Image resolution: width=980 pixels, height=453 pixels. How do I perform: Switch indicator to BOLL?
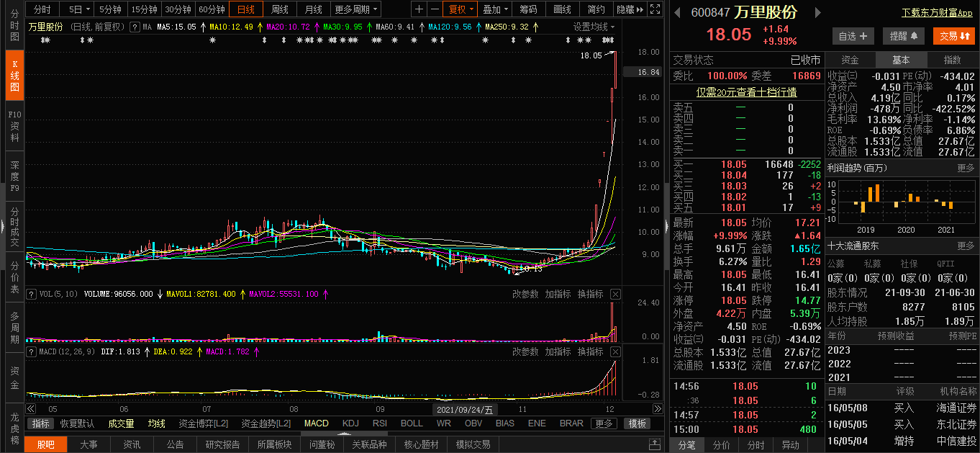point(412,423)
